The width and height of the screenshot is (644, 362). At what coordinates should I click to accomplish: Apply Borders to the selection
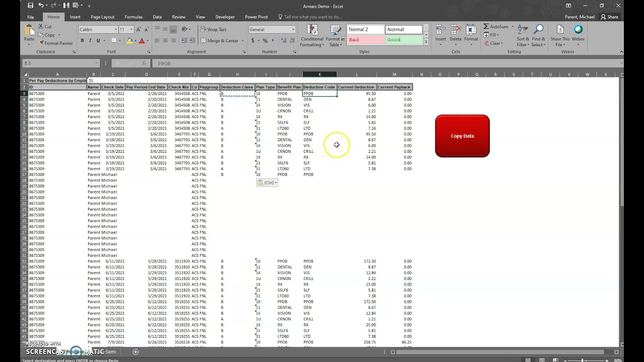point(114,41)
